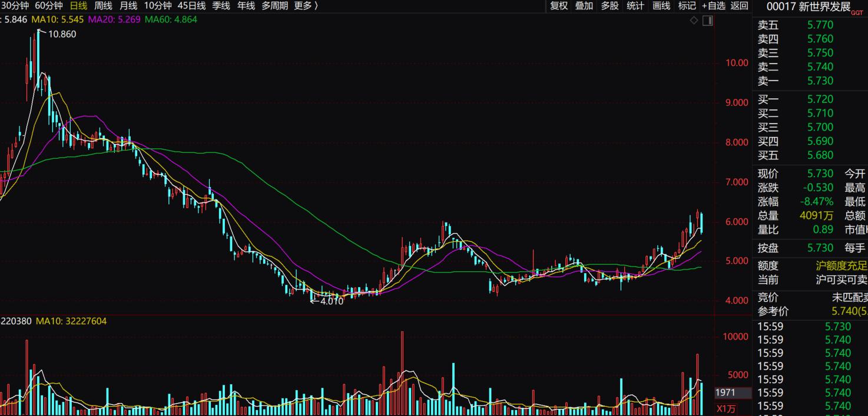Image resolution: width=868 pixels, height=416 pixels.
Task: Click the 沪额度充足 quota status
Action: [x=841, y=266]
